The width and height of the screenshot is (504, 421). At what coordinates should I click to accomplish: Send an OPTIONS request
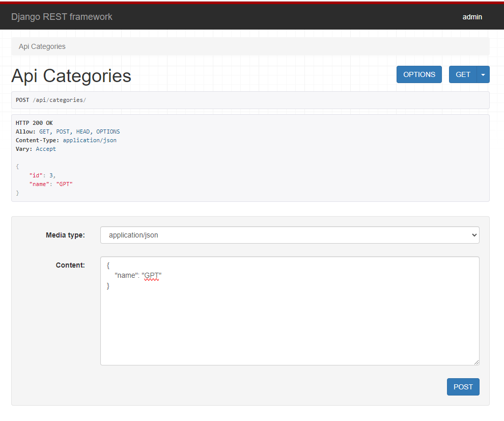[419, 74]
